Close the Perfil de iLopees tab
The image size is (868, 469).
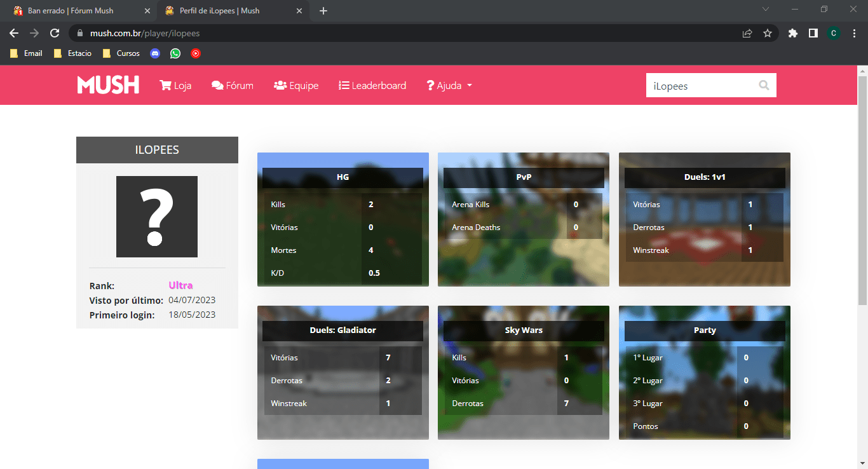(299, 11)
